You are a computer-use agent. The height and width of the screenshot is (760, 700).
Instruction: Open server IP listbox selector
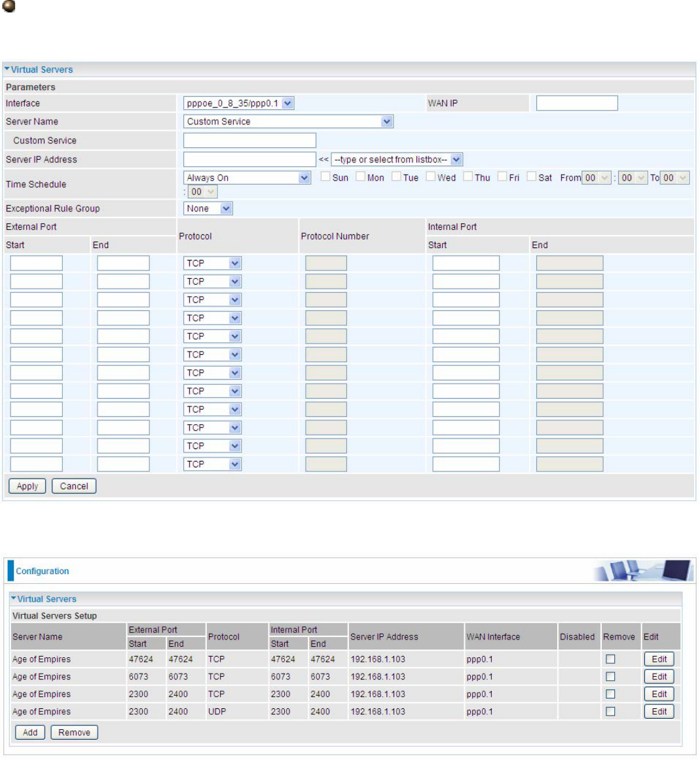tap(397, 160)
